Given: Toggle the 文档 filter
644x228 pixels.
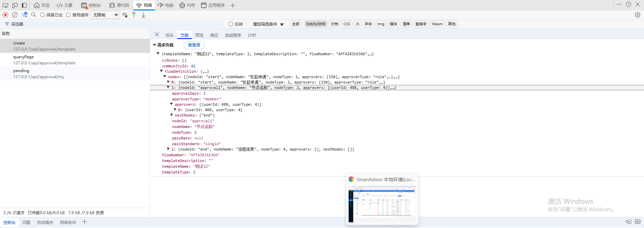Looking at the screenshot, I should click(334, 24).
